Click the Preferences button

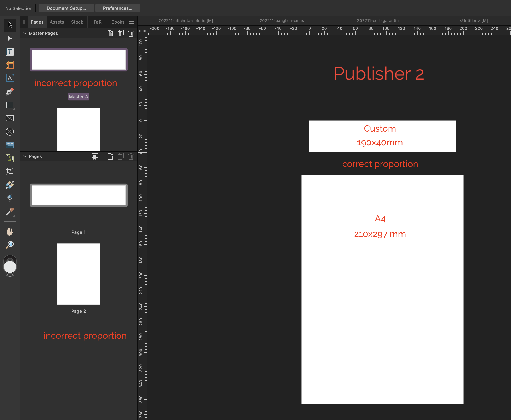tap(118, 8)
